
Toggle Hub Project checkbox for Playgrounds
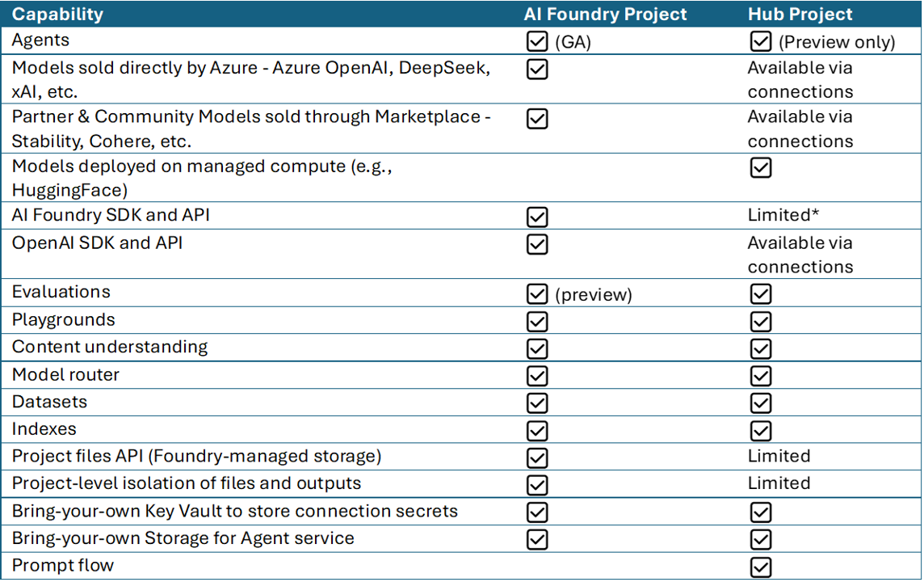click(x=761, y=322)
